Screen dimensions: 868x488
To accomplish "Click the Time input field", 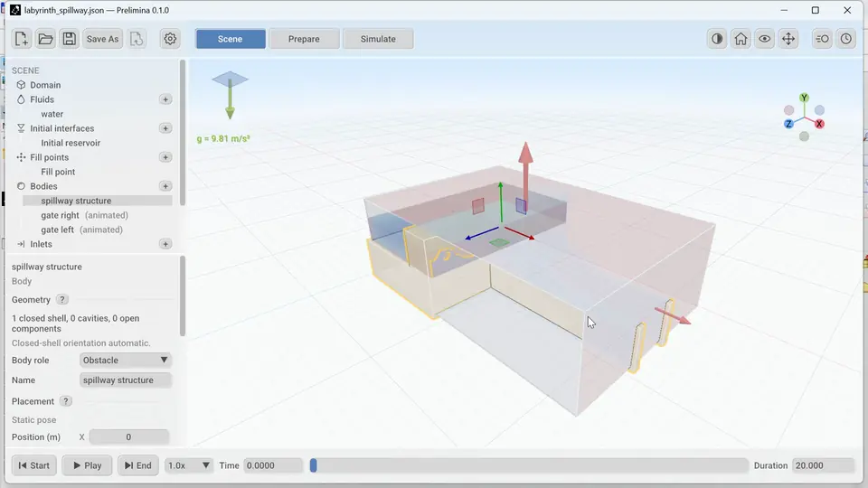I will point(273,465).
